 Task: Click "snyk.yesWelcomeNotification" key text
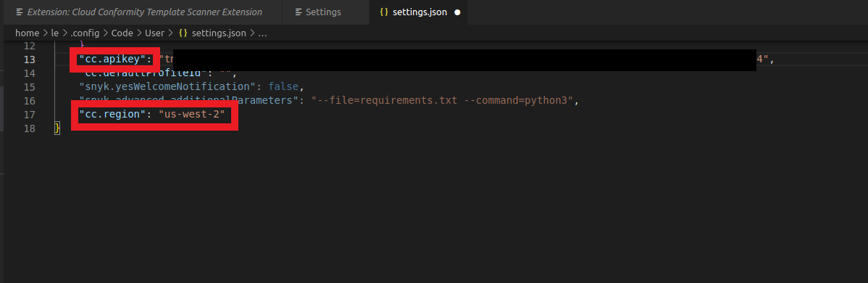[x=168, y=87]
